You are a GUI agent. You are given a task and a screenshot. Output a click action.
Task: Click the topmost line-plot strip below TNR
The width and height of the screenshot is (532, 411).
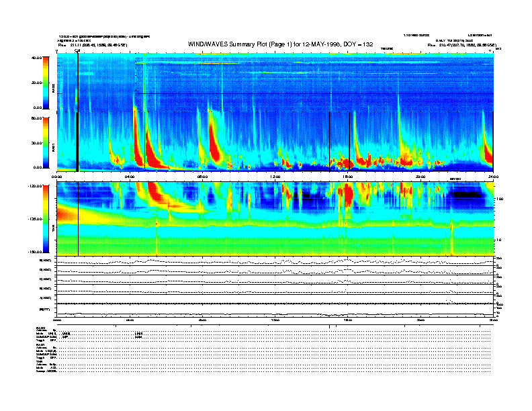pos(275,261)
